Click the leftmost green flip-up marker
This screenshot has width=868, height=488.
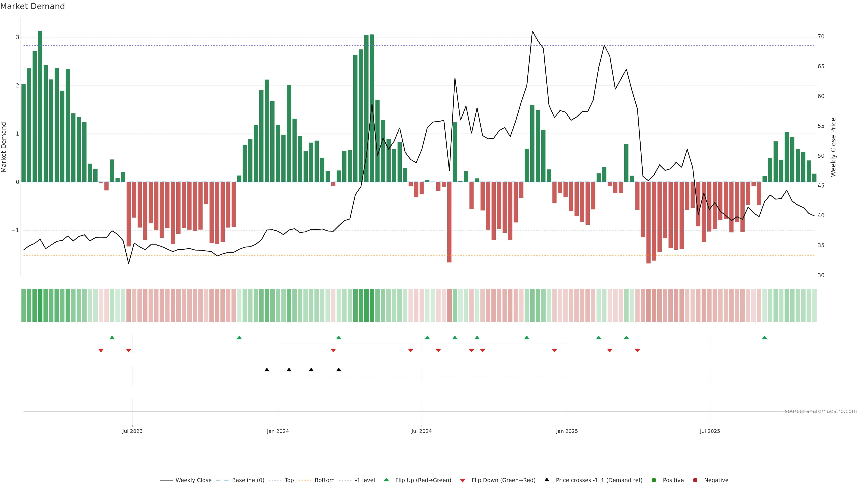click(x=112, y=338)
